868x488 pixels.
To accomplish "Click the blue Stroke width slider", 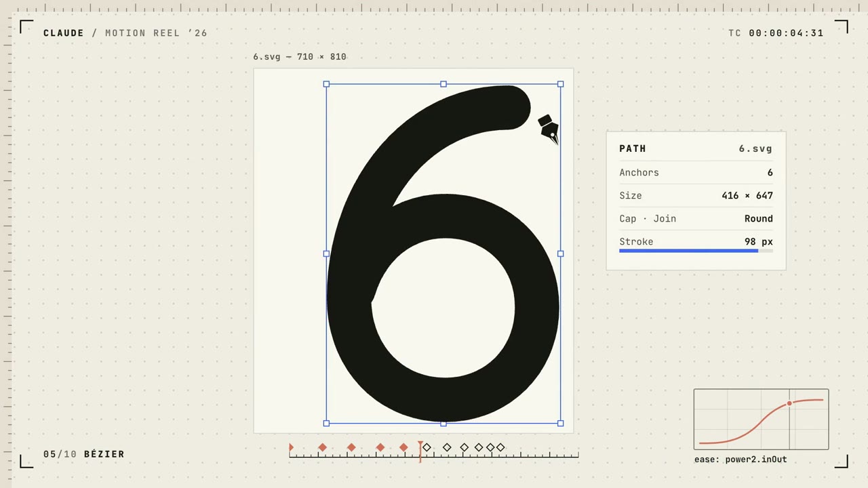I will [x=696, y=251].
